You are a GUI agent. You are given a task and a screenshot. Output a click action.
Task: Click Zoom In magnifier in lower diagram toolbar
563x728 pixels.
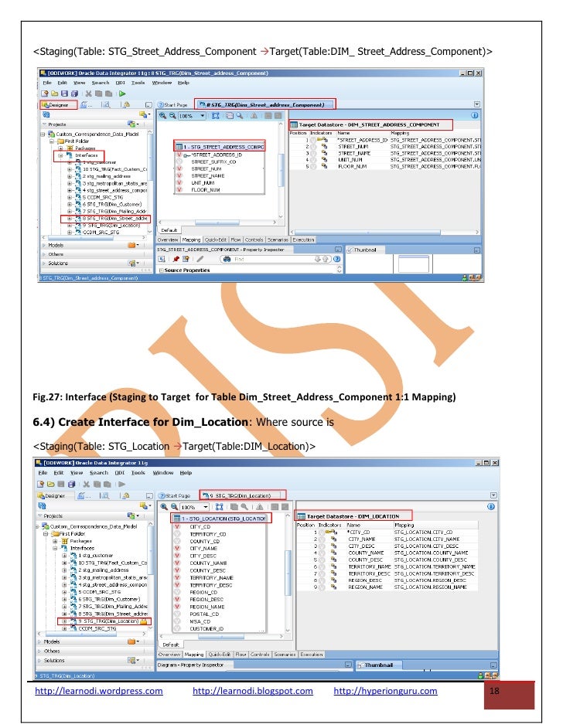pos(164,507)
